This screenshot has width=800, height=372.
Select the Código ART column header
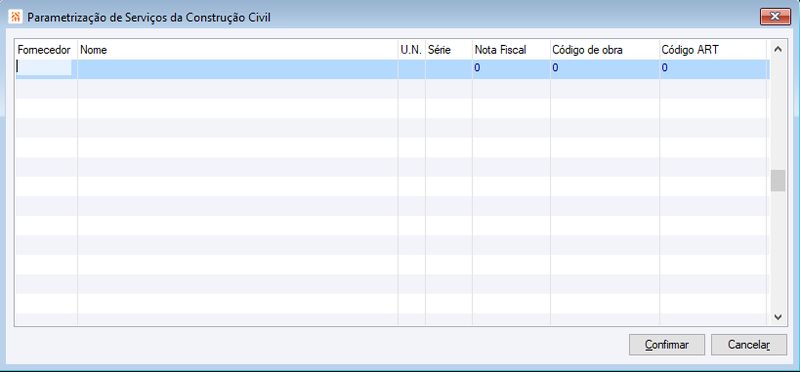point(712,50)
